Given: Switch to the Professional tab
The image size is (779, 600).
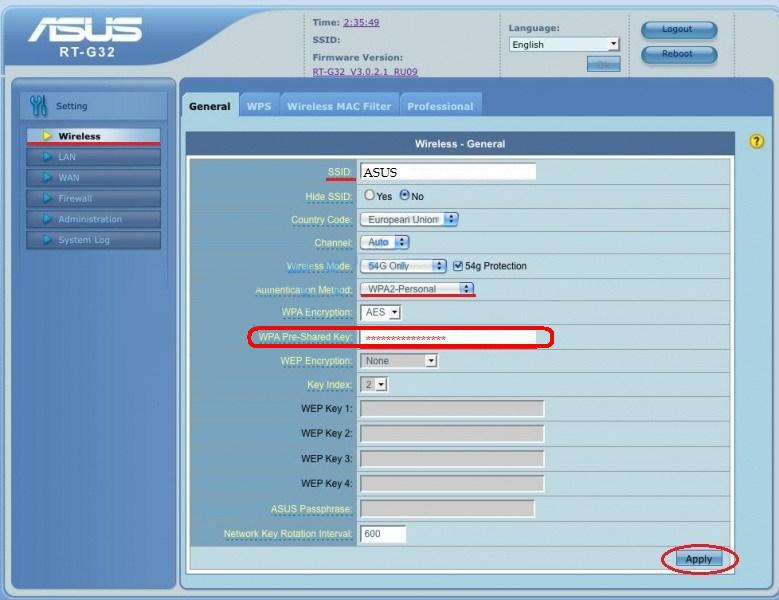Looking at the screenshot, I should pyautogui.click(x=440, y=106).
